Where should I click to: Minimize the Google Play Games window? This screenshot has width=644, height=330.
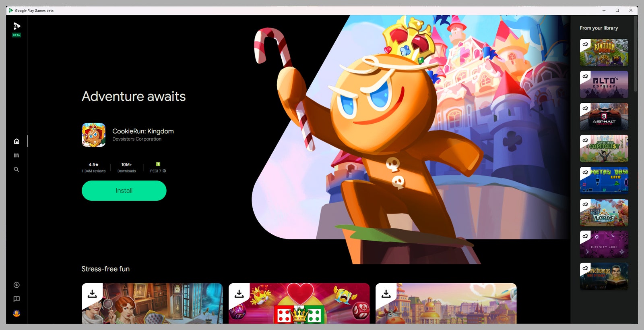pyautogui.click(x=604, y=10)
